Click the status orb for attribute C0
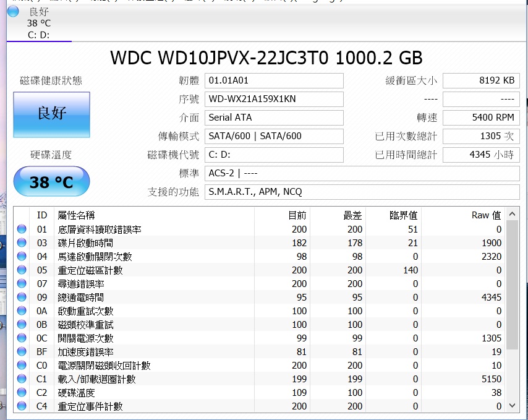Image resolution: width=528 pixels, height=420 pixels. click(22, 365)
